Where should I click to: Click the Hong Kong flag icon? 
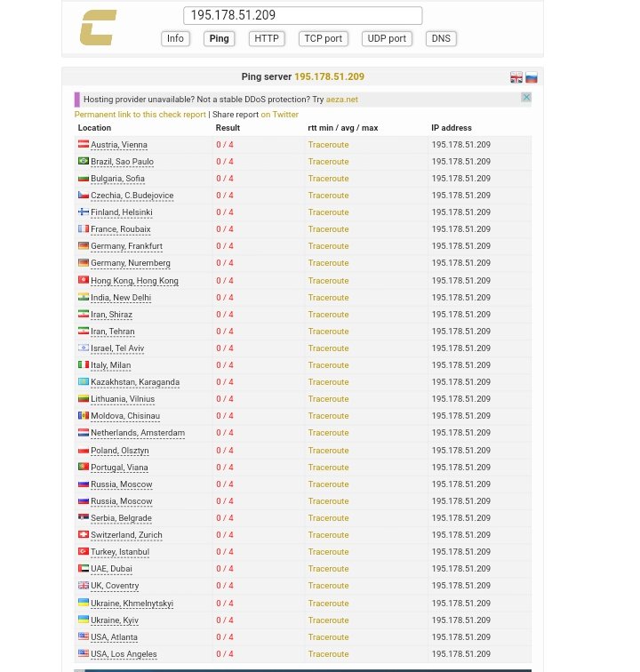pos(84,280)
